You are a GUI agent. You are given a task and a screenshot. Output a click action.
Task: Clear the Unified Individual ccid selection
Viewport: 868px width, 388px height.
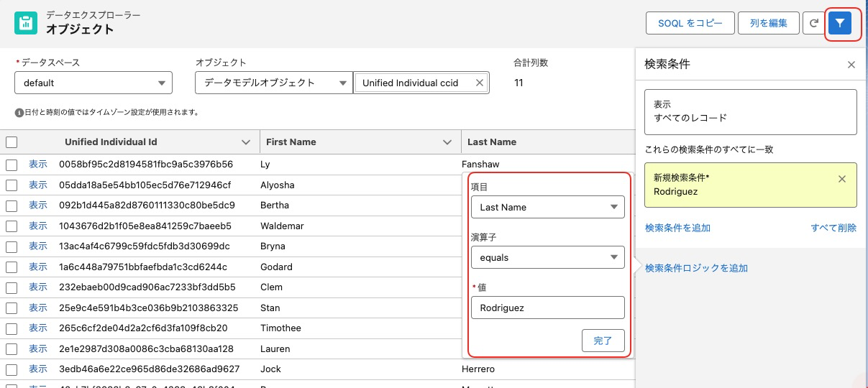pos(480,83)
